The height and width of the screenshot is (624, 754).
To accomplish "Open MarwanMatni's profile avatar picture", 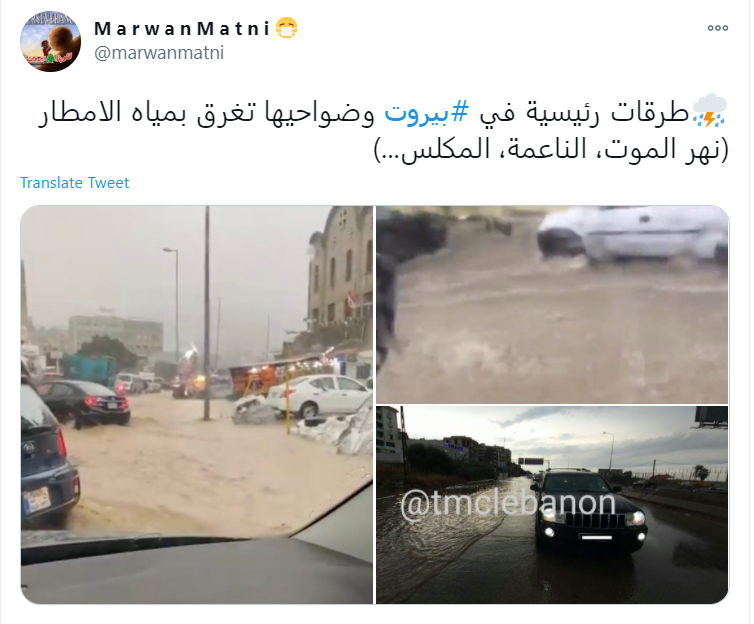I will tap(50, 41).
